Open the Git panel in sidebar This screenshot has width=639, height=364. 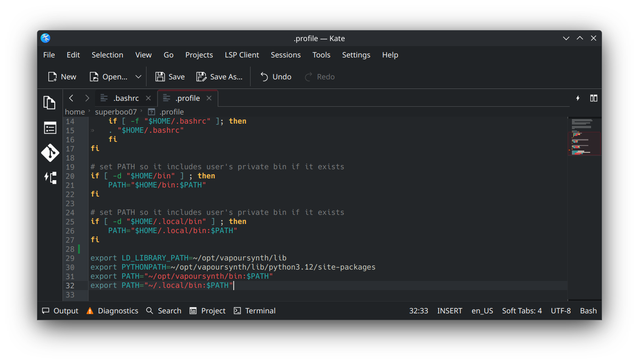tap(50, 153)
